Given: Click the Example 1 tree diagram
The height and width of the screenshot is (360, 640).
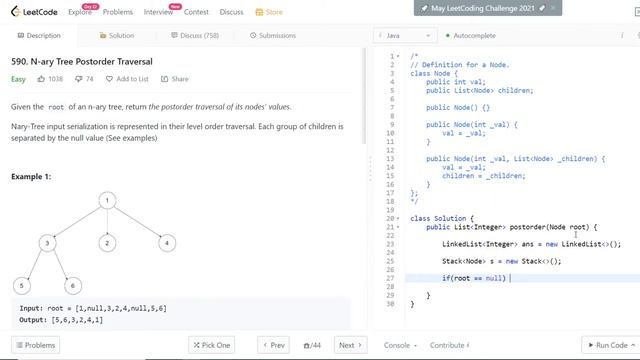Looking at the screenshot, I should (x=94, y=243).
